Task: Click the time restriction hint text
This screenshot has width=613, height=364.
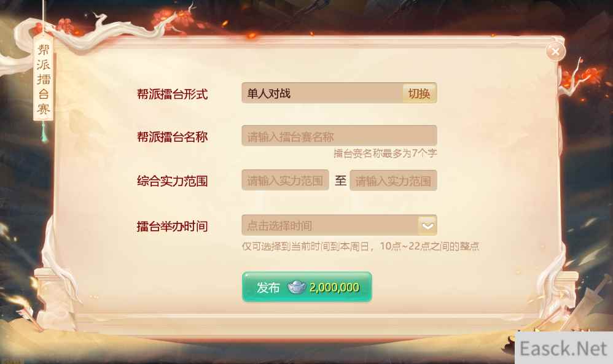Action: (361, 246)
